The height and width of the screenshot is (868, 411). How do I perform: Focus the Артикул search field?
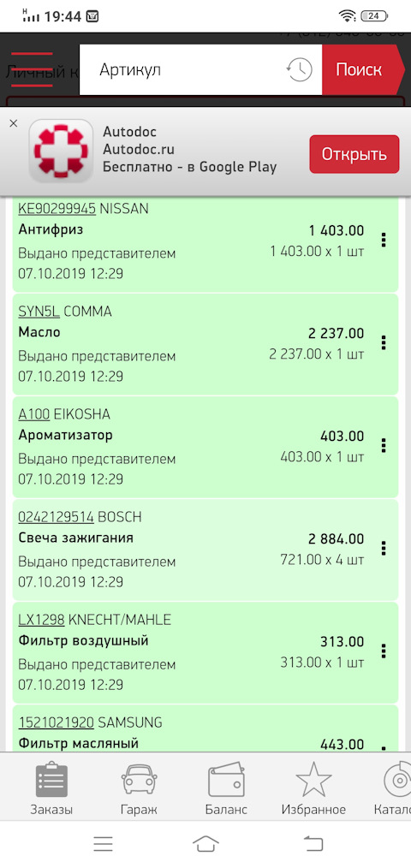182,69
